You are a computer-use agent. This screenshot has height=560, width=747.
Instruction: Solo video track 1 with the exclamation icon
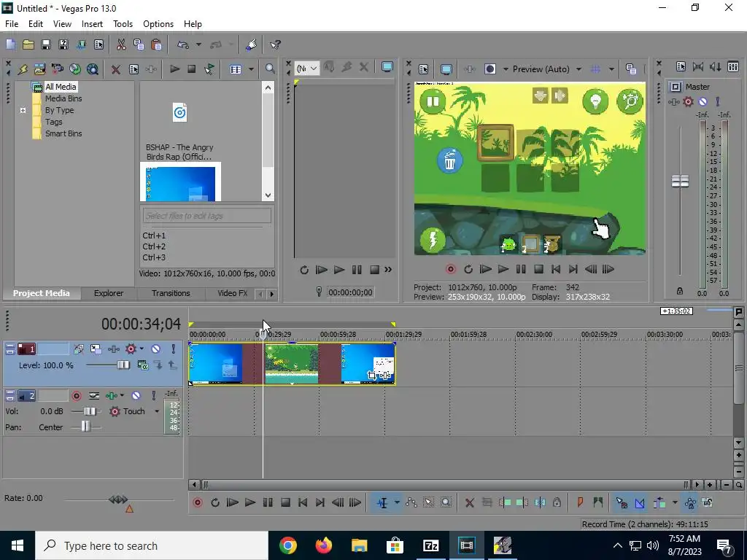point(174,349)
